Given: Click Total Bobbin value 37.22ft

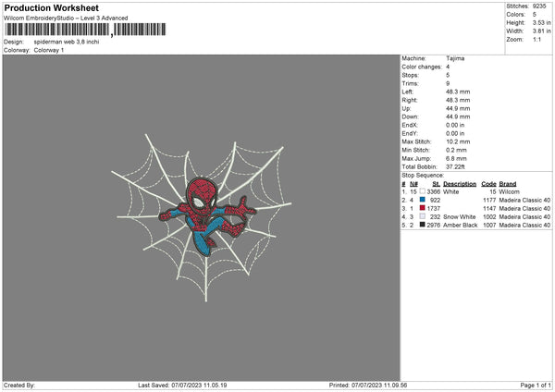Looking at the screenshot, I should (x=455, y=166).
